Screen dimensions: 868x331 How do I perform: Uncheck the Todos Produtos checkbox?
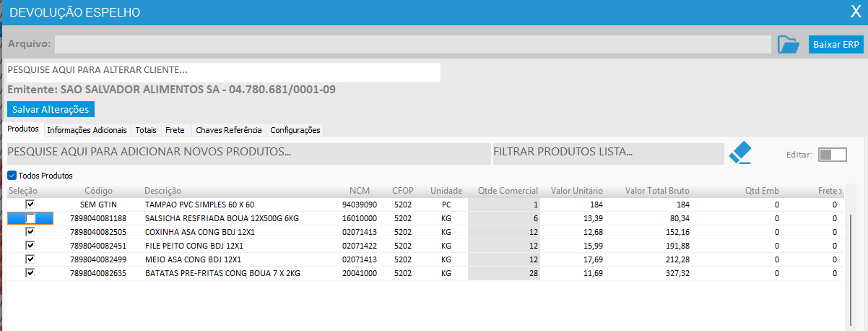pos(12,176)
